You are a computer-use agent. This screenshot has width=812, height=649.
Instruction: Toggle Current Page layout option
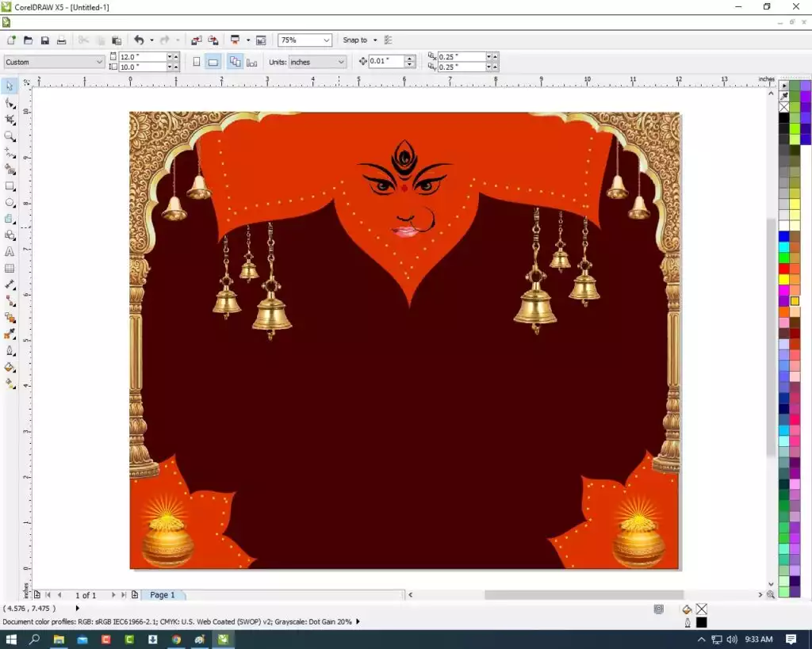point(251,62)
